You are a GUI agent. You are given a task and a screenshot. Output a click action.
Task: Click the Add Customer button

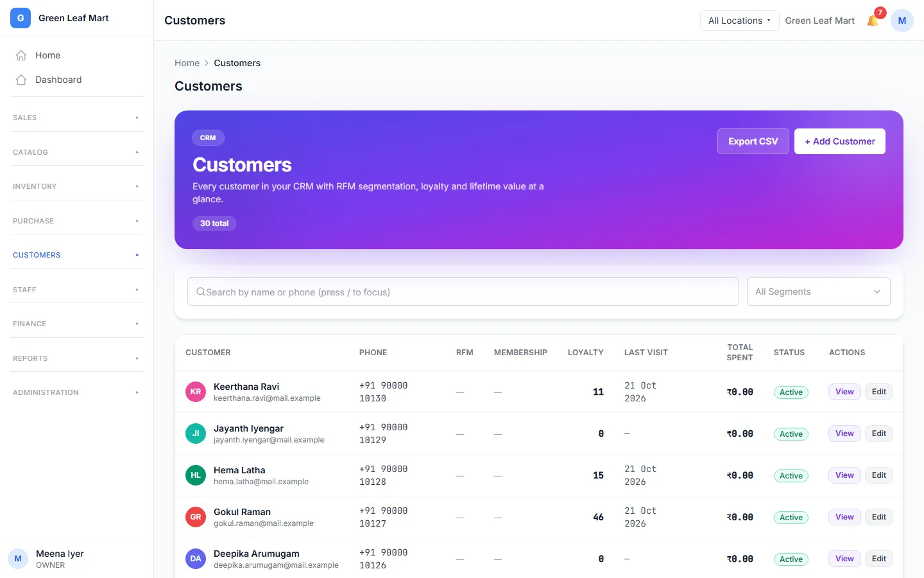(x=839, y=141)
